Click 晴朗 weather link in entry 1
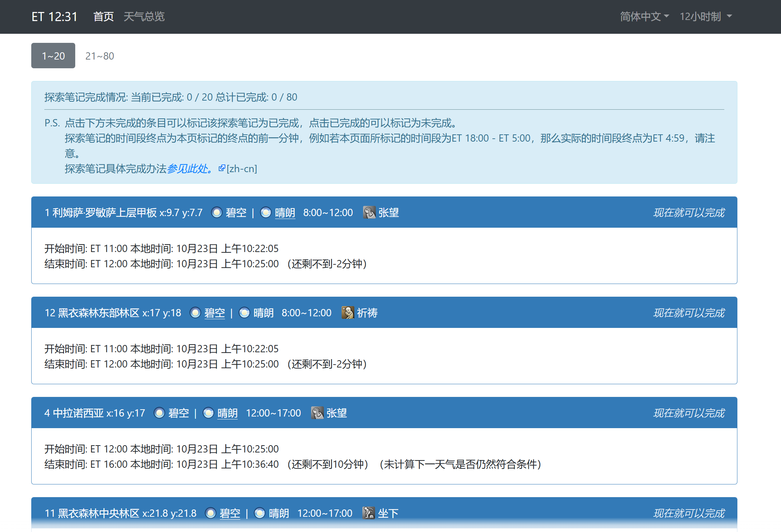 tap(285, 212)
